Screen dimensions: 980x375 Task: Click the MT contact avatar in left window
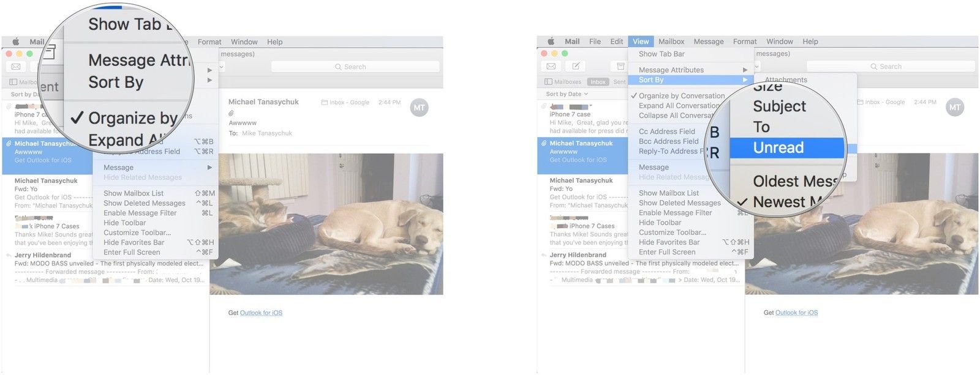click(419, 108)
